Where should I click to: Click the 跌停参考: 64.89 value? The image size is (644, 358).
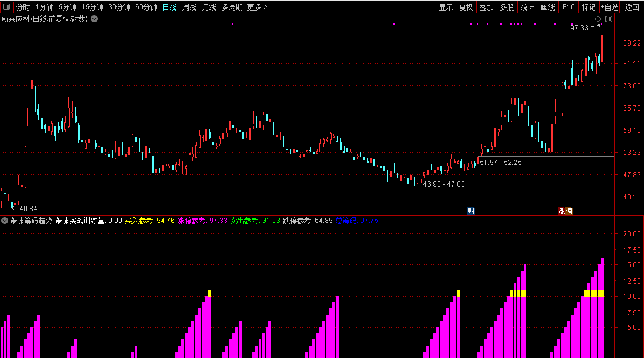(x=308, y=221)
